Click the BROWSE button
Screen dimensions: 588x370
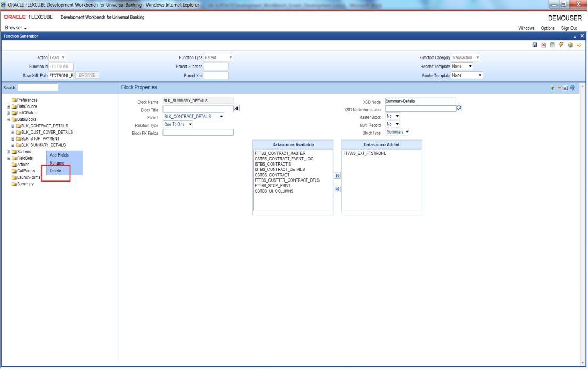87,76
